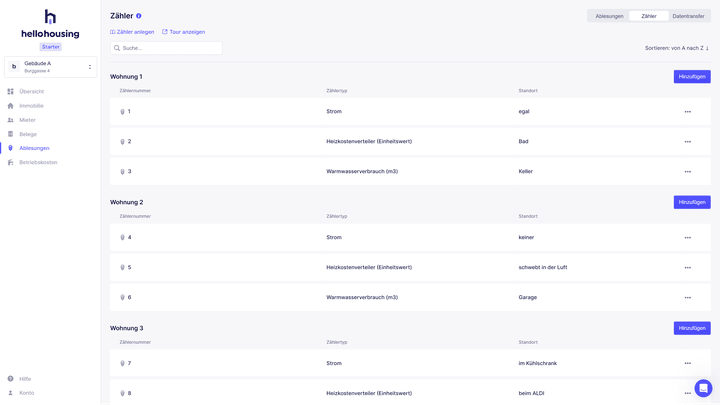Image resolution: width=720 pixels, height=405 pixels.
Task: Open the chat support bubble icon
Action: 703,388
